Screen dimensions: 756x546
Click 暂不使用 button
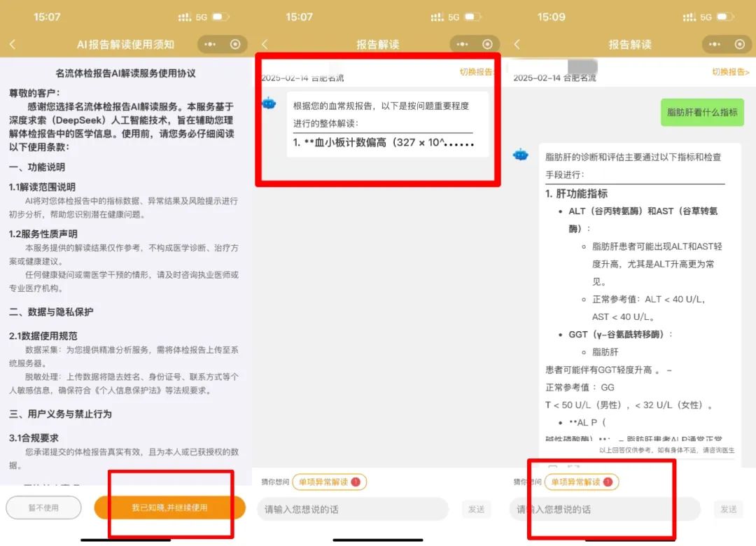click(43, 507)
